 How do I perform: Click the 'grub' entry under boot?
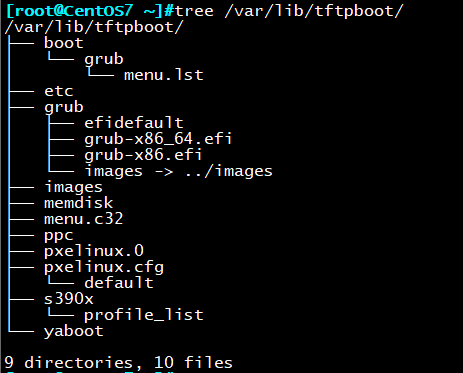[x=104, y=59]
